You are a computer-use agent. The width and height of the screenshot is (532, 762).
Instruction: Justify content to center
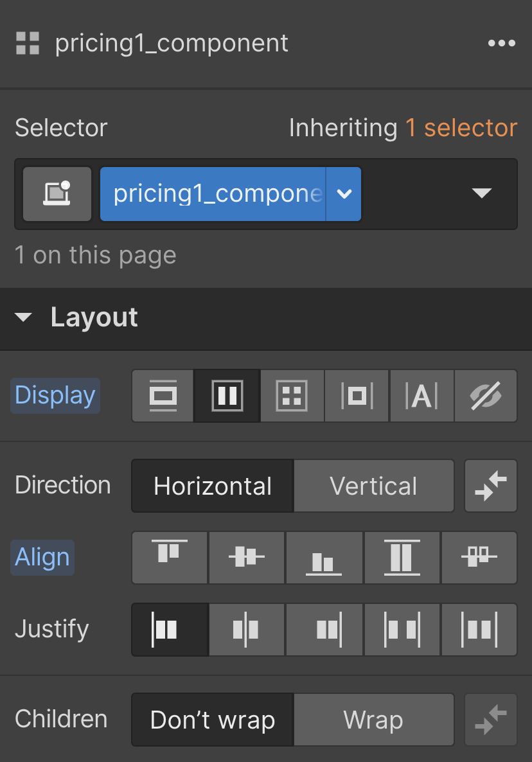pos(247,630)
